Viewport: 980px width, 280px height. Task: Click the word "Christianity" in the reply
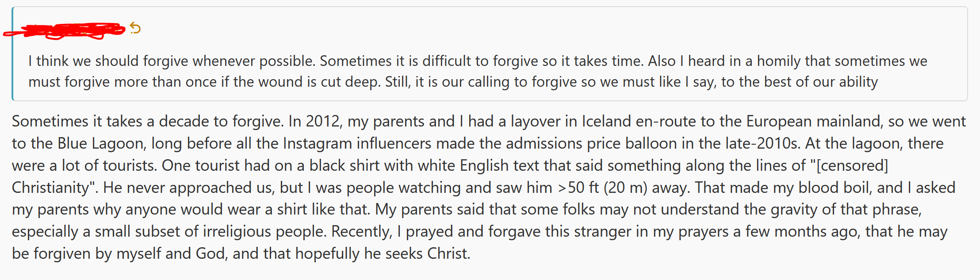coord(51,188)
